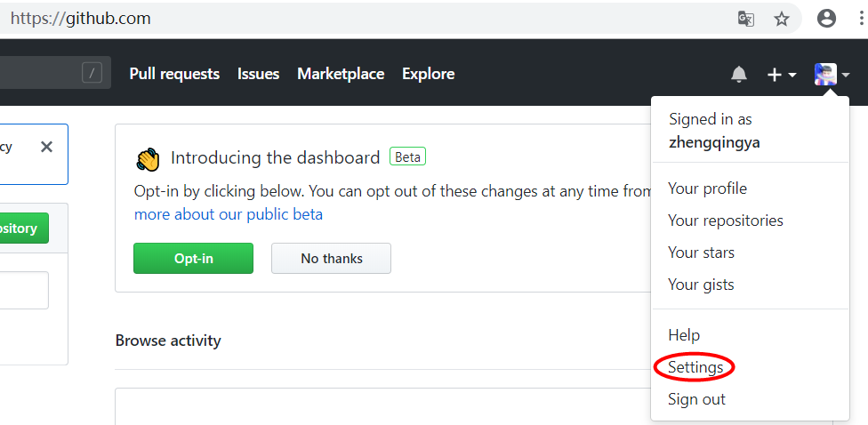868x425 pixels.
Task: Select Settings in the user menu
Action: 695,367
